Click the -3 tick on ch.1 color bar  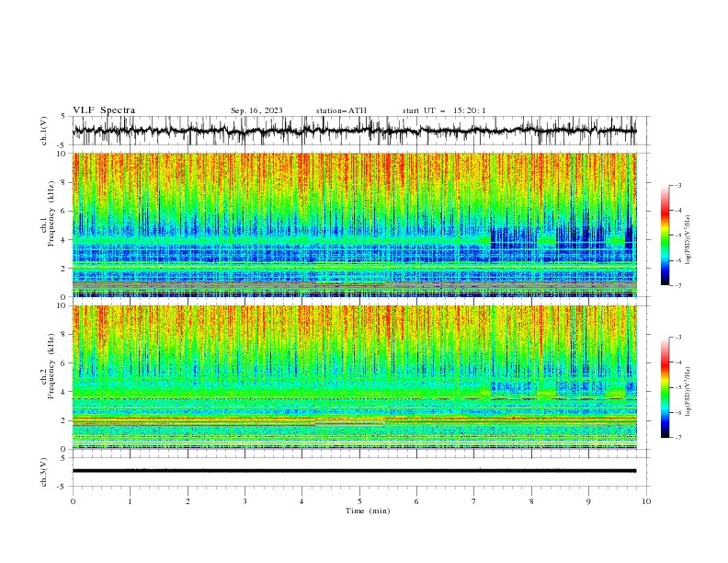(x=678, y=185)
